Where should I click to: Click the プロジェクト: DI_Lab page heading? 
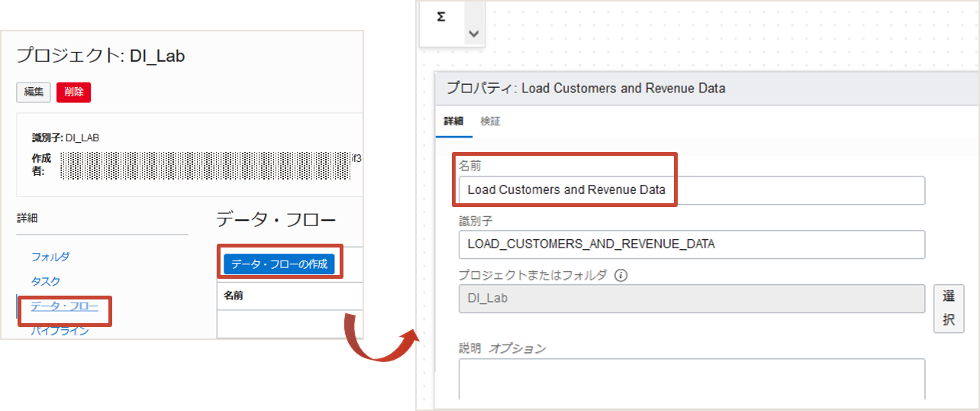pos(101,56)
